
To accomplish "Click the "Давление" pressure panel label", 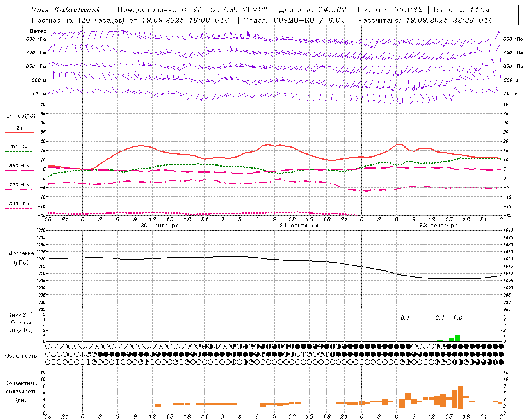I will pos(21,253).
